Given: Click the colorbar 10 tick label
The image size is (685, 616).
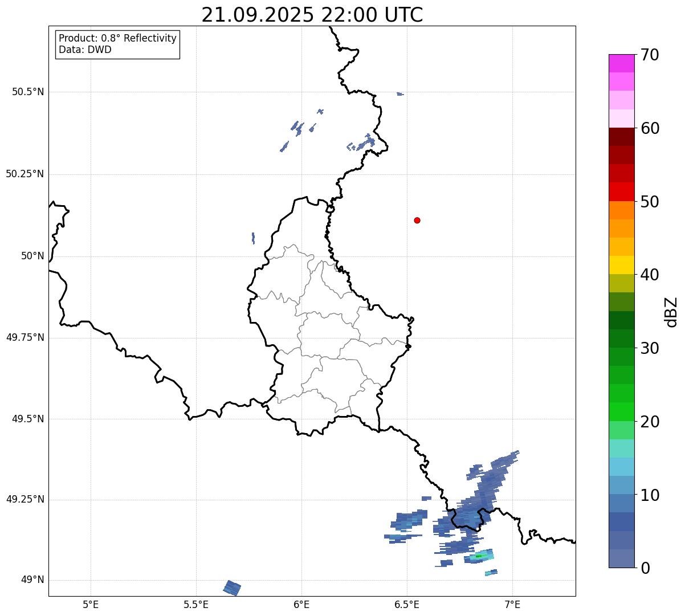Looking at the screenshot, I should [650, 495].
